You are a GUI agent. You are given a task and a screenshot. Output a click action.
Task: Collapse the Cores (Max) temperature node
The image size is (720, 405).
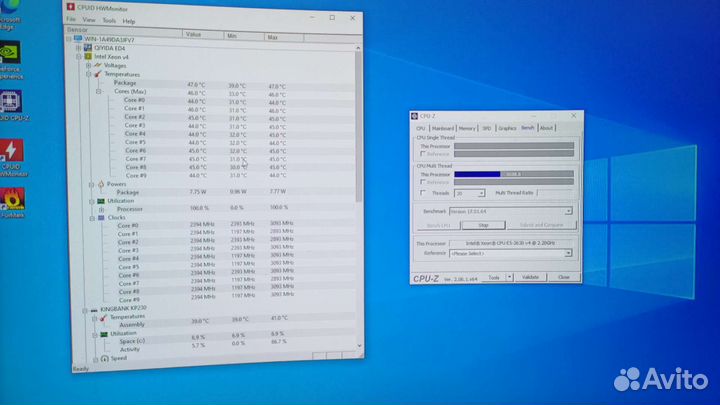tap(99, 91)
